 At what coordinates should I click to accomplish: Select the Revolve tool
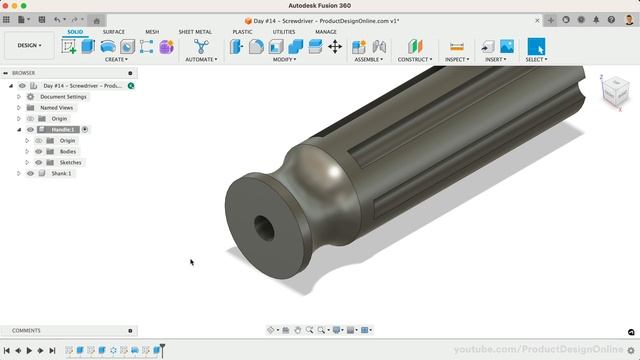tap(108, 47)
